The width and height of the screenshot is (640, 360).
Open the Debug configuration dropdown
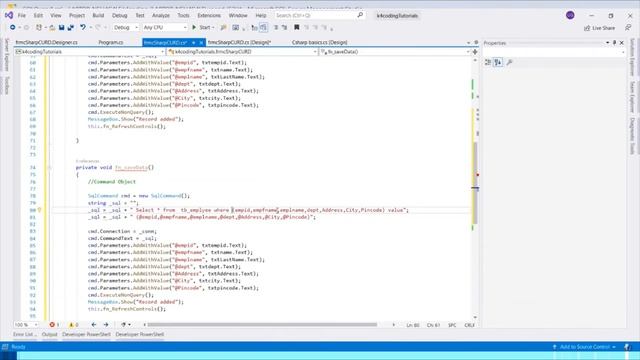point(125,27)
